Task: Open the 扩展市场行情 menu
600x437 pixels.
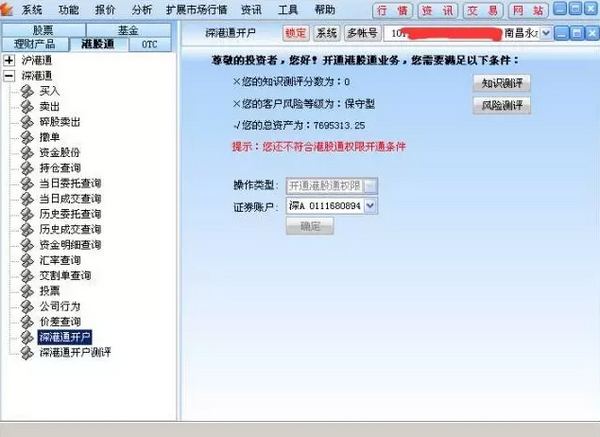Action: [197, 10]
